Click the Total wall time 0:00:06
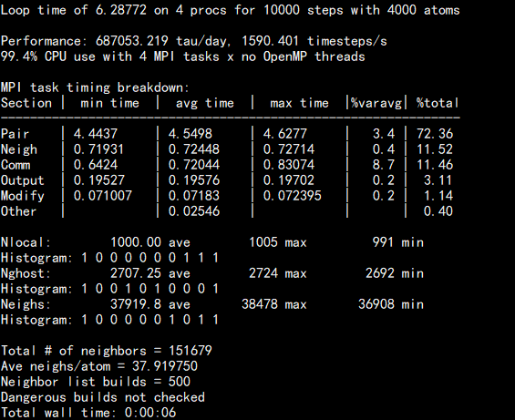This screenshot has height=420, width=515. [150, 413]
